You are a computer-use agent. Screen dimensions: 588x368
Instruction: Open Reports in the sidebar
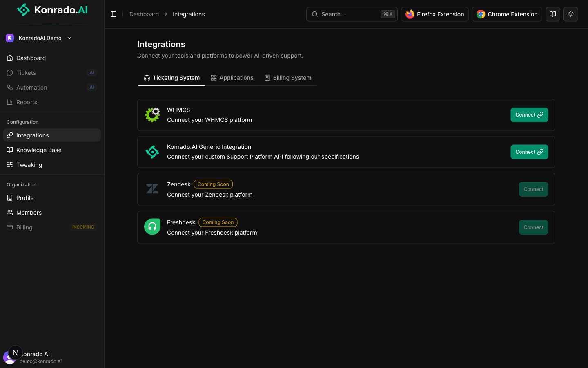click(x=52, y=102)
